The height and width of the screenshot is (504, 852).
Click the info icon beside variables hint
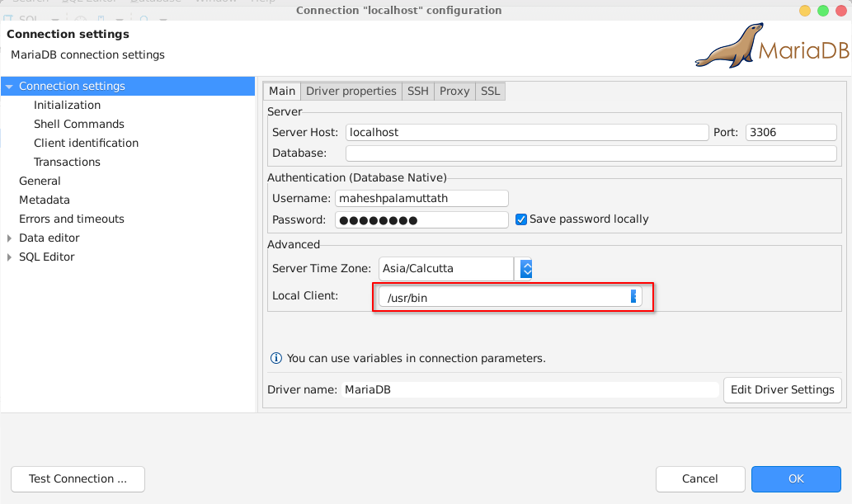pos(276,358)
